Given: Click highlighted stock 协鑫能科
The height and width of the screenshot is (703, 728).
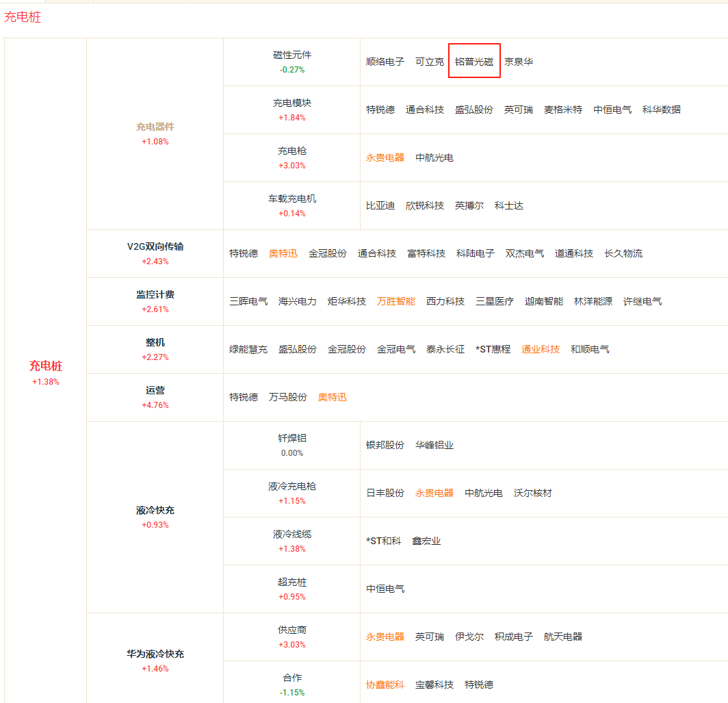Looking at the screenshot, I should coord(385,685).
